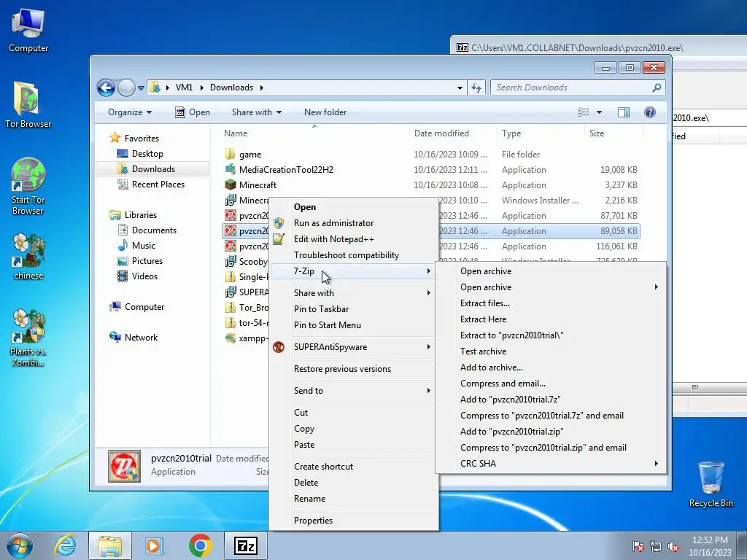Click the New folder button
This screenshot has height=560, width=747.
click(325, 112)
